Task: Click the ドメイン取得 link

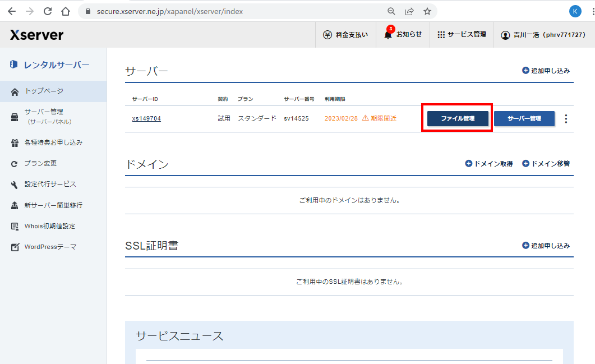Action: (489, 164)
